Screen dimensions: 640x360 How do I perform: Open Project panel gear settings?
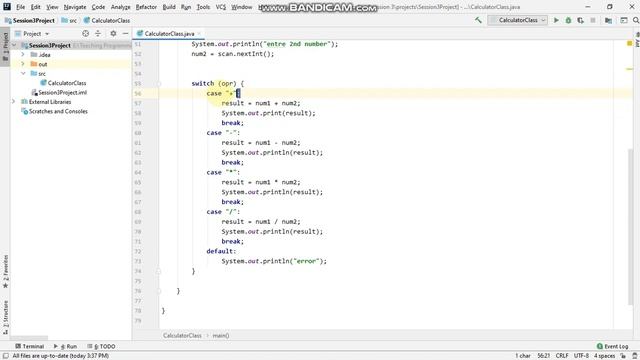tap(113, 33)
